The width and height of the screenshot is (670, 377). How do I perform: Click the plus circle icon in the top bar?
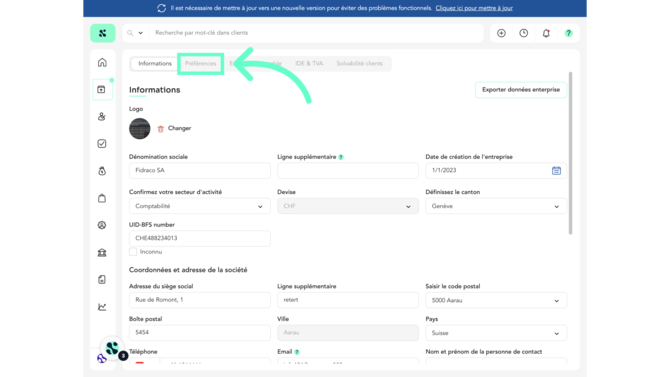(501, 33)
